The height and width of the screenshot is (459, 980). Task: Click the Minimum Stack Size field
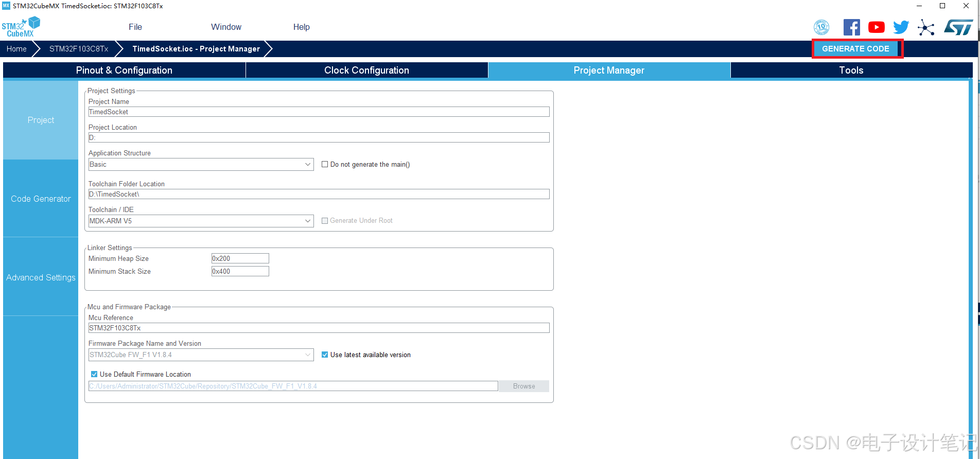(x=240, y=271)
